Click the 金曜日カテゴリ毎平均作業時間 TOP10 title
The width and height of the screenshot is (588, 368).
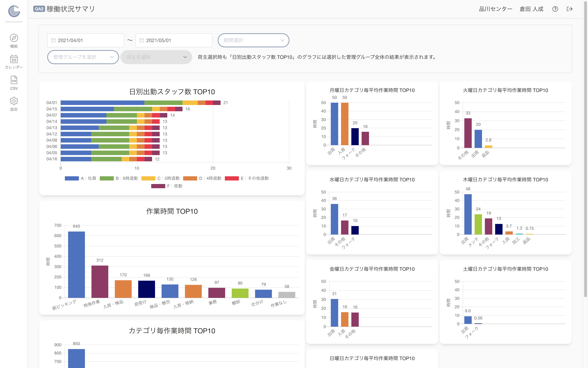point(372,269)
